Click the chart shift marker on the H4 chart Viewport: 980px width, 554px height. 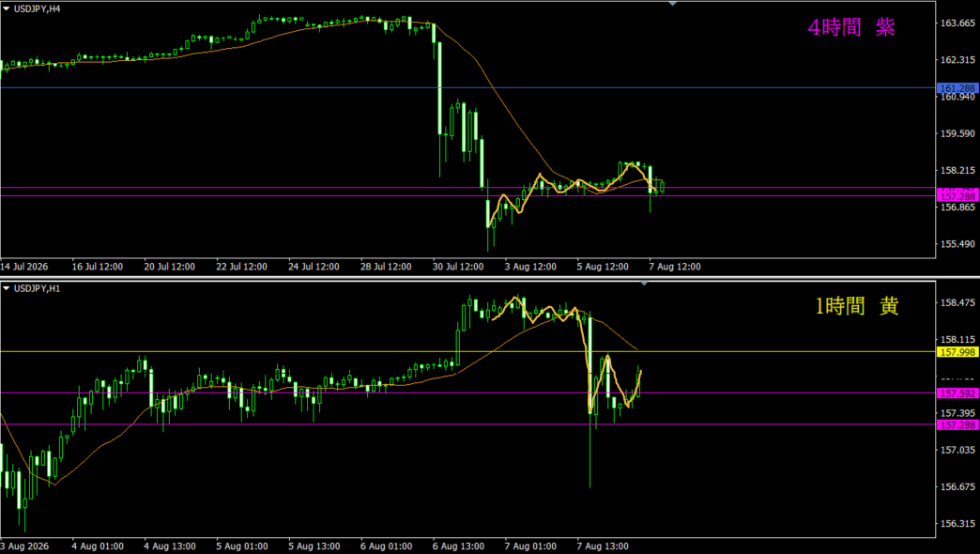tap(672, 4)
